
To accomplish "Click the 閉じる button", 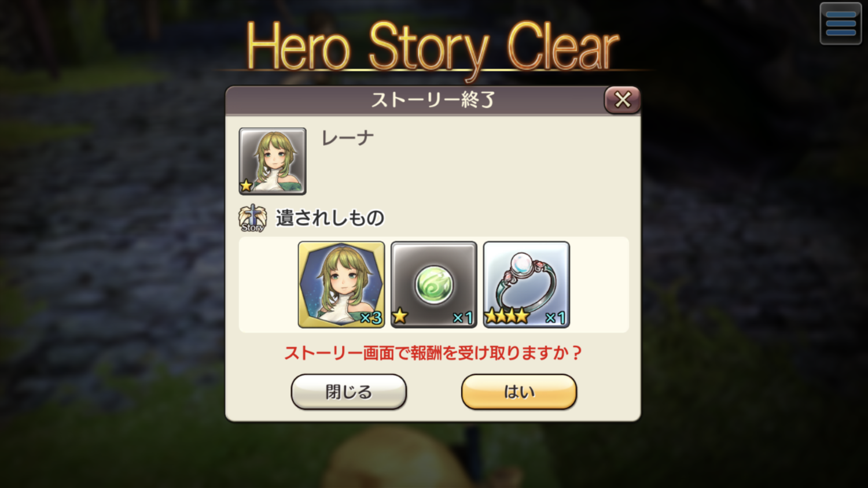I will coord(349,392).
